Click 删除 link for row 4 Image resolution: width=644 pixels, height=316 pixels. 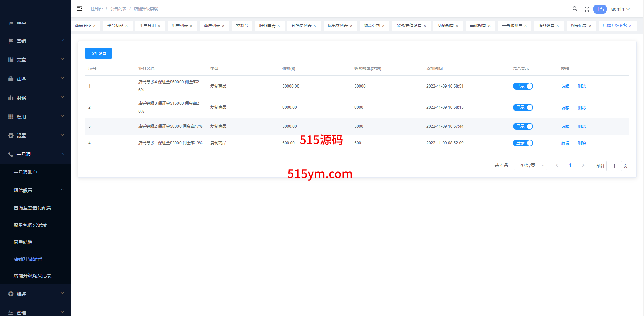(x=582, y=143)
